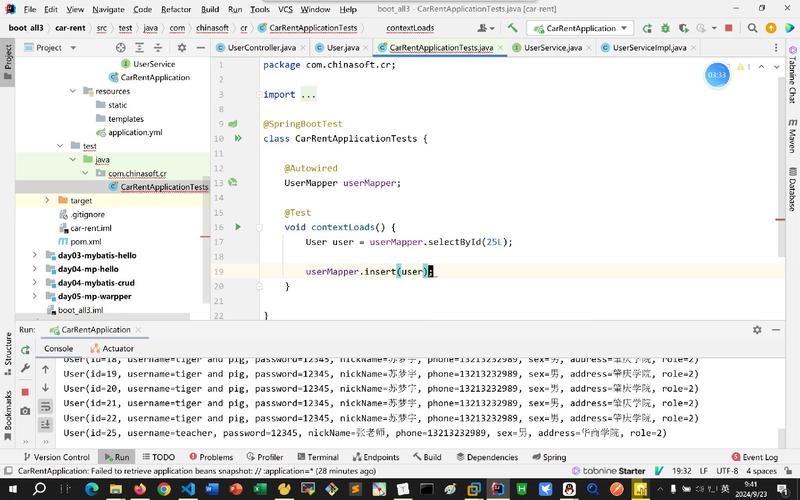
Task: Open the Problems tool window
Action: [211, 457]
